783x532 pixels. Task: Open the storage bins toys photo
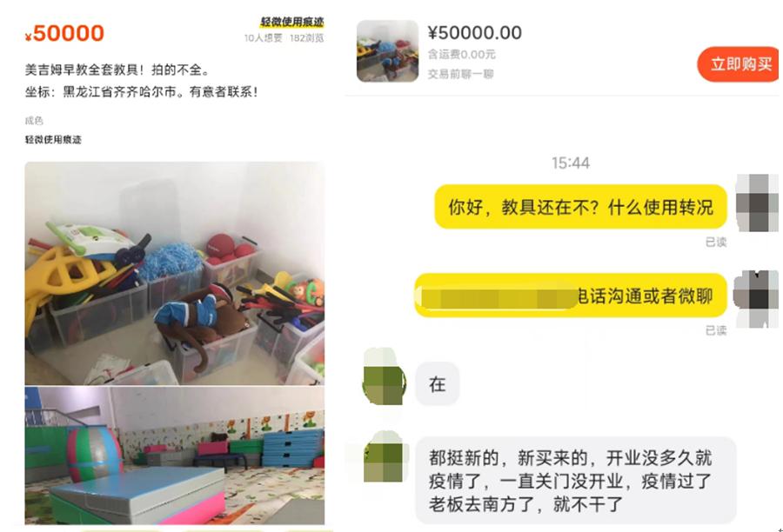175,273
